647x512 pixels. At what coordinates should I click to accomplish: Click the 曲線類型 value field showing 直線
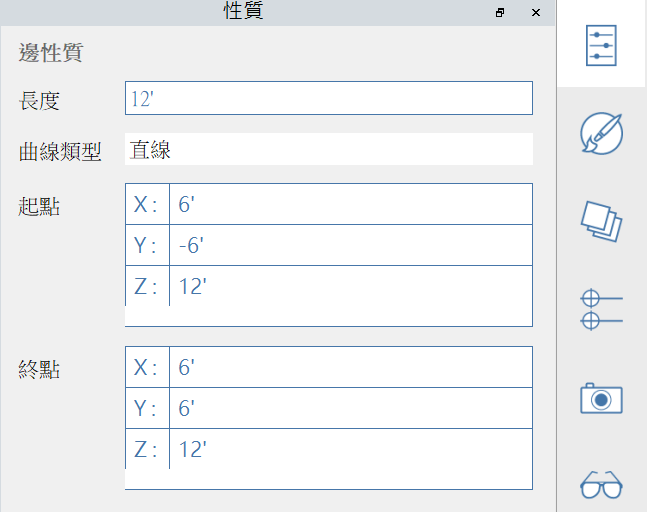tap(329, 150)
